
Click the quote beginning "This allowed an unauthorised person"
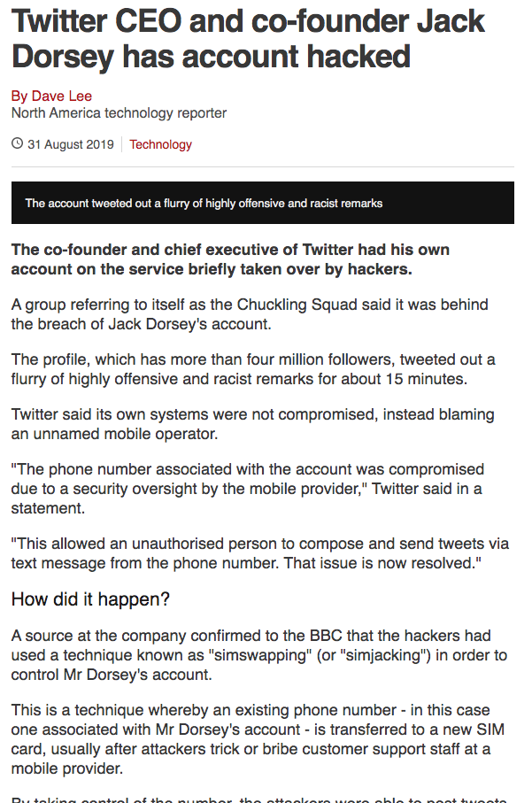coord(257,553)
